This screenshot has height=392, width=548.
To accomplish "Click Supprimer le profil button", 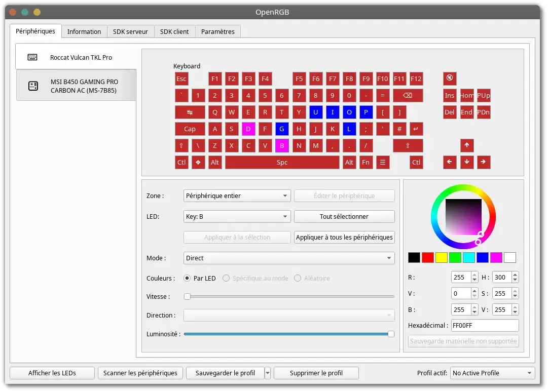I will point(316,373).
